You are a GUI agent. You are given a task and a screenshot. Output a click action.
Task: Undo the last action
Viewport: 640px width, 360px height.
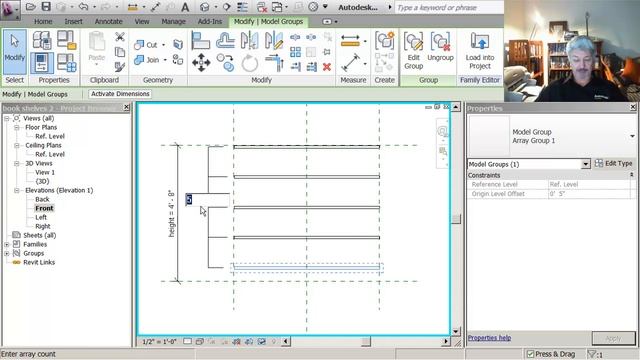coord(83,7)
